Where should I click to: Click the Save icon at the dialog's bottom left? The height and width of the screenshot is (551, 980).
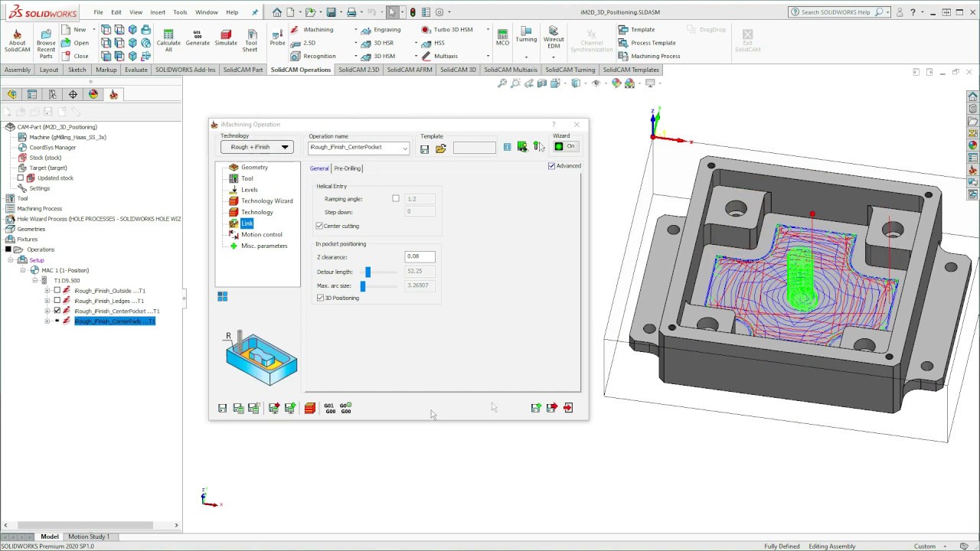pyautogui.click(x=222, y=409)
